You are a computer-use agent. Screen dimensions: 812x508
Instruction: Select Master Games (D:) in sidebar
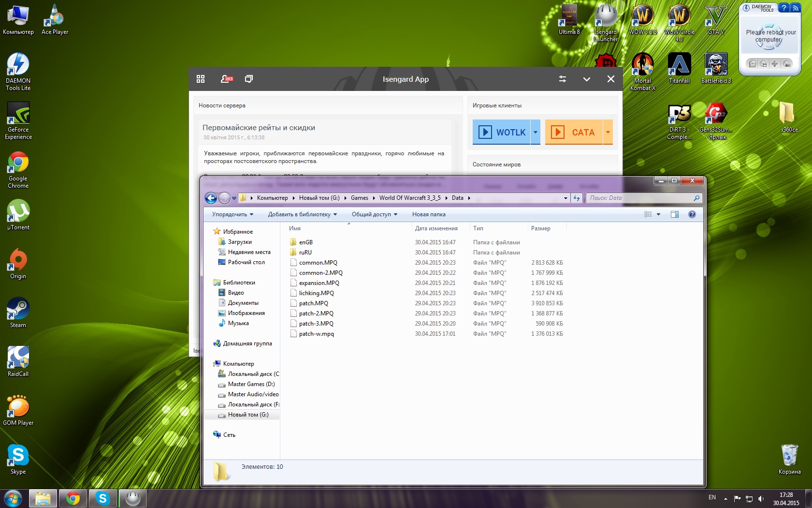click(x=251, y=384)
